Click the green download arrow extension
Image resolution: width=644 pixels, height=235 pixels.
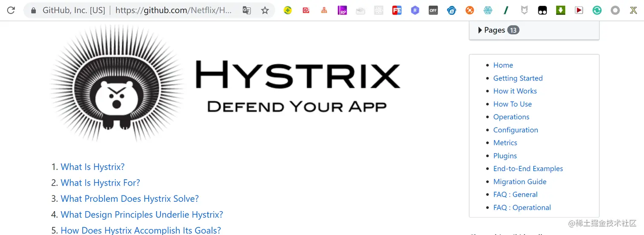pyautogui.click(x=561, y=10)
